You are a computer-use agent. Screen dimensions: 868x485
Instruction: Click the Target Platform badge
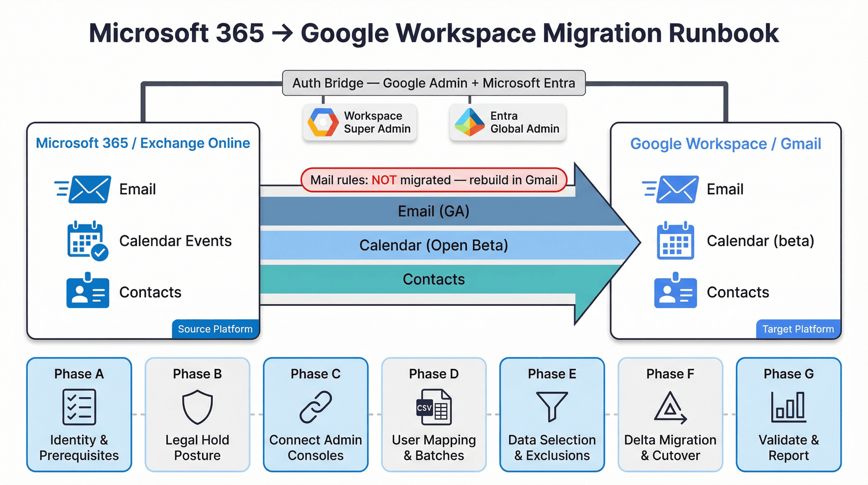tap(798, 329)
